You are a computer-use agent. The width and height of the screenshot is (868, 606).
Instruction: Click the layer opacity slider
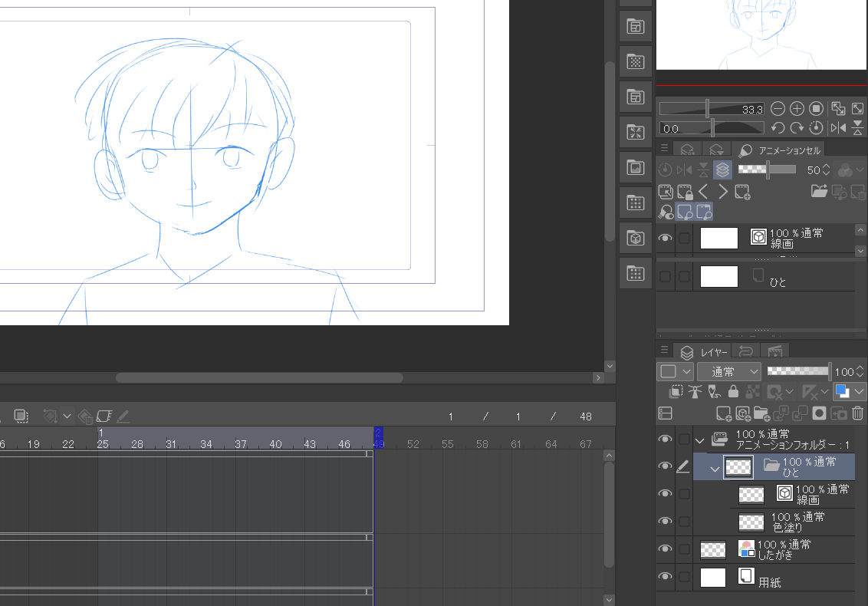798,371
